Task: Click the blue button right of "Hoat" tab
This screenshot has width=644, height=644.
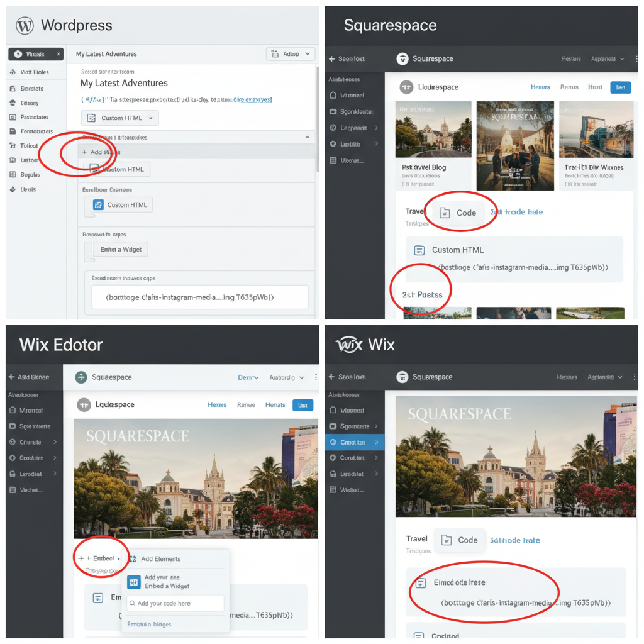Action: 621,87
